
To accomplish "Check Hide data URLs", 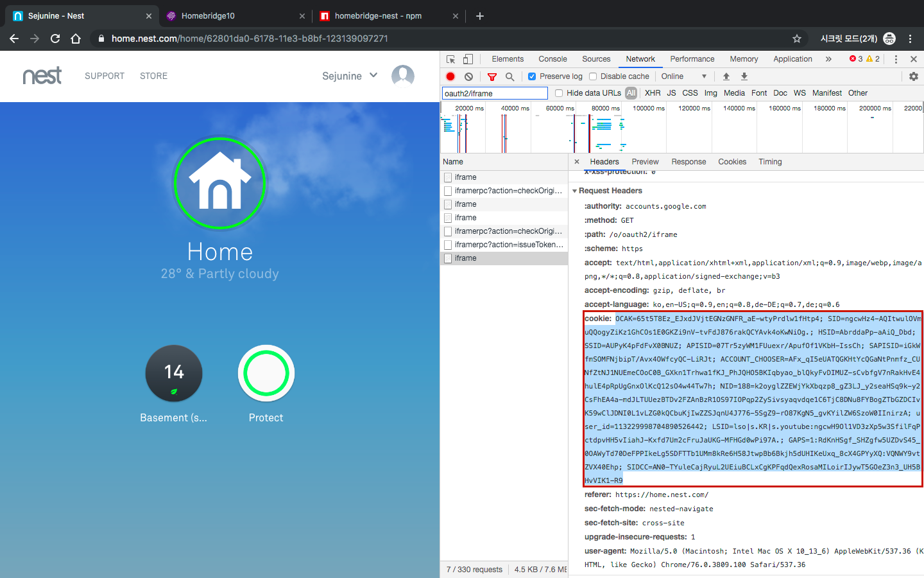I will [x=559, y=93].
